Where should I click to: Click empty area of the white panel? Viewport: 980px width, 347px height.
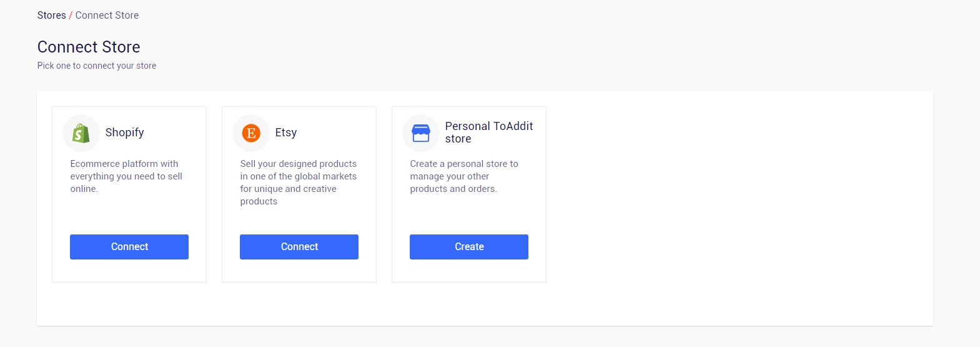(x=737, y=206)
